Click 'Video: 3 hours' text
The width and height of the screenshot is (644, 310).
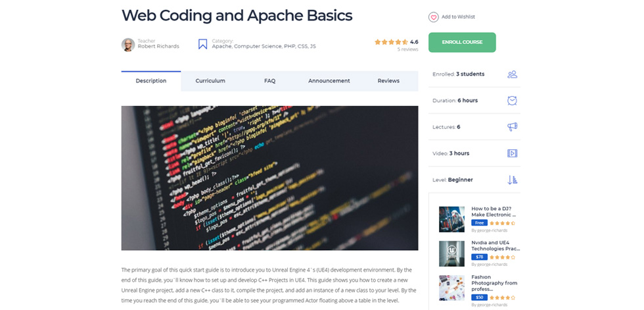coord(451,153)
